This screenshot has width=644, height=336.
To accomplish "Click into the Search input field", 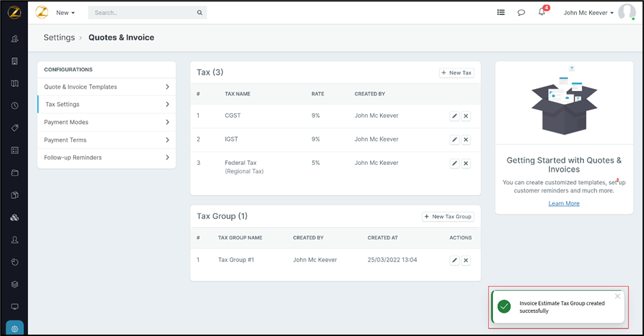I will click(144, 12).
